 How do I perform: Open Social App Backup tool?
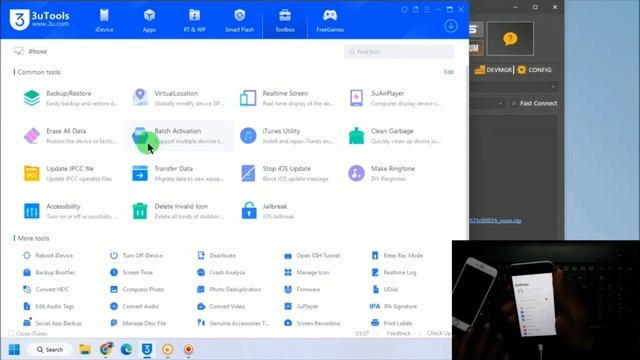[x=53, y=323]
